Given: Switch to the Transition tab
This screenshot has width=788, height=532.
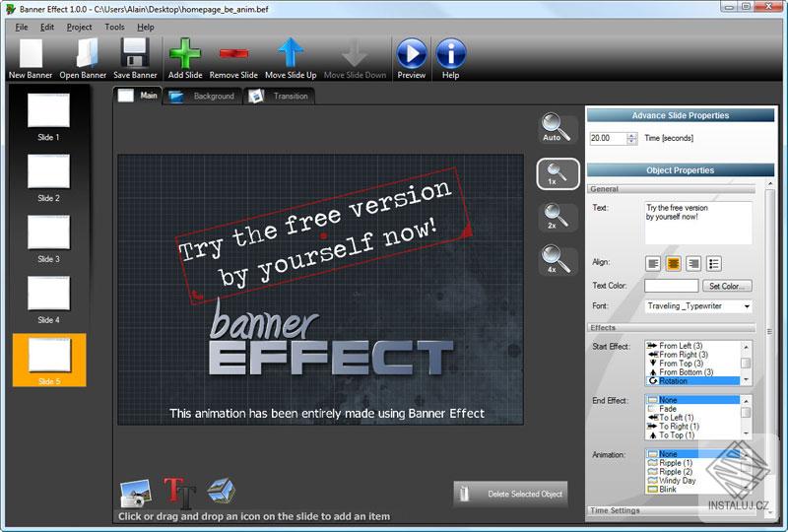Looking at the screenshot, I should pos(279,96).
